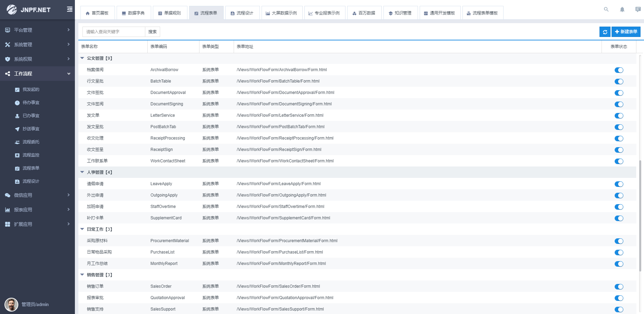Click the 新建表单 button
This screenshot has width=644, height=314.
tap(626, 32)
